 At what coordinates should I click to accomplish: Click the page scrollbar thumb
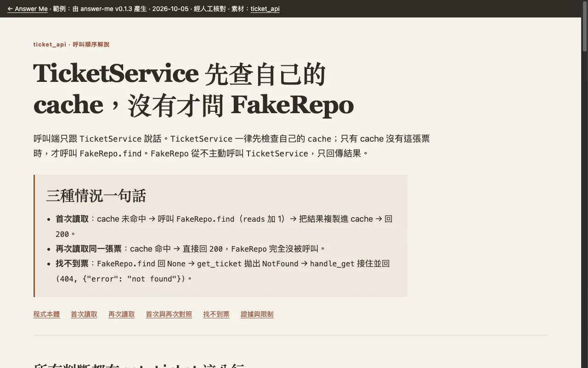click(585, 26)
